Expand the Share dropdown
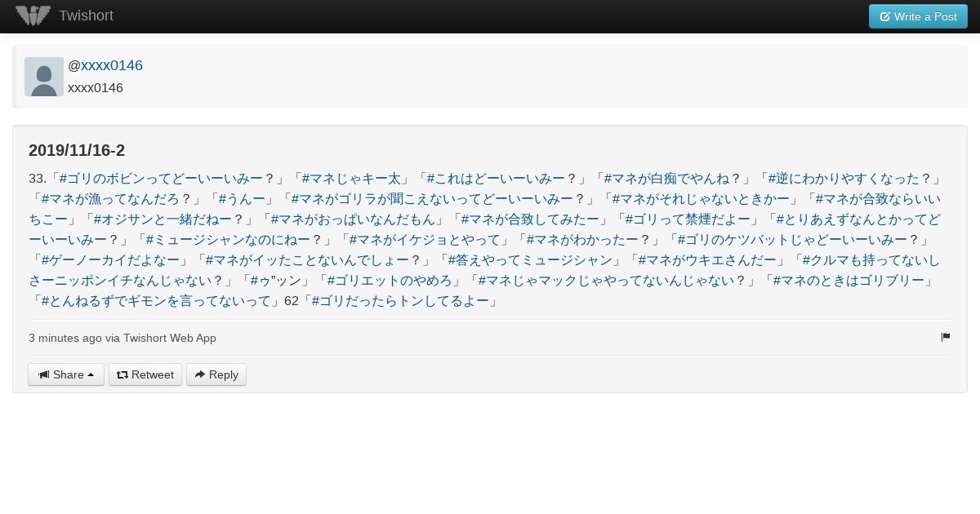Viewport: 980px width, 514px height. point(66,374)
